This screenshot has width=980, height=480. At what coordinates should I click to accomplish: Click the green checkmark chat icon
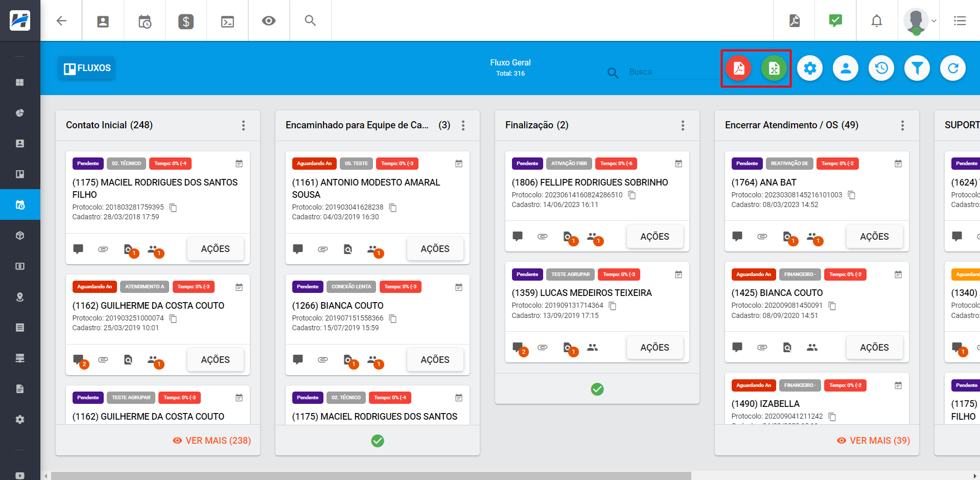pos(835,20)
